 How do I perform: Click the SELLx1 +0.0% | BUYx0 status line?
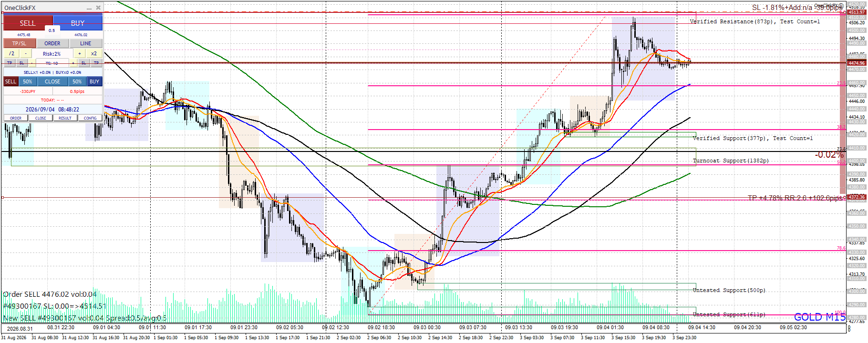coord(52,72)
